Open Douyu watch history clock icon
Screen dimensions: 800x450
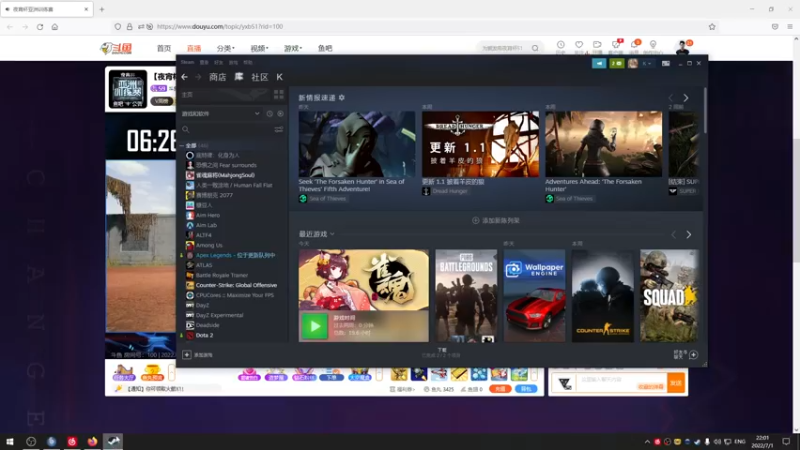tap(561, 45)
